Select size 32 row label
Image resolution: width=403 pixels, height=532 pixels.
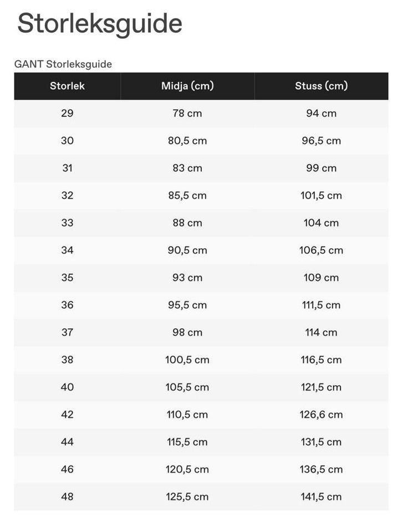67,196
